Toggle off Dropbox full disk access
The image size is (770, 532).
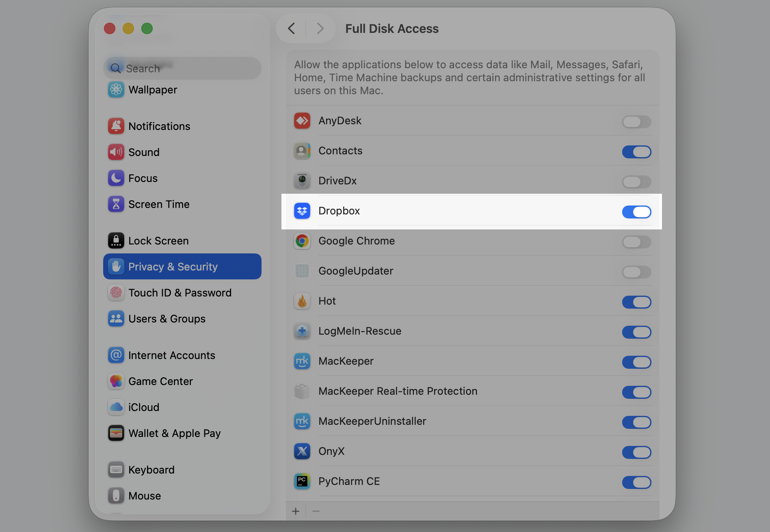[x=636, y=212]
